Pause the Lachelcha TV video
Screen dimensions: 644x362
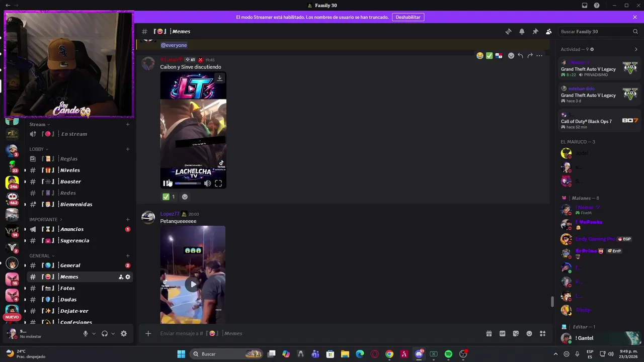(x=166, y=184)
